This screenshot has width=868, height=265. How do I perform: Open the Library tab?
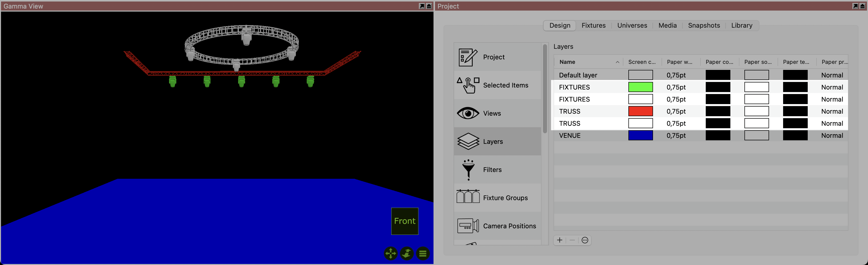(x=741, y=26)
